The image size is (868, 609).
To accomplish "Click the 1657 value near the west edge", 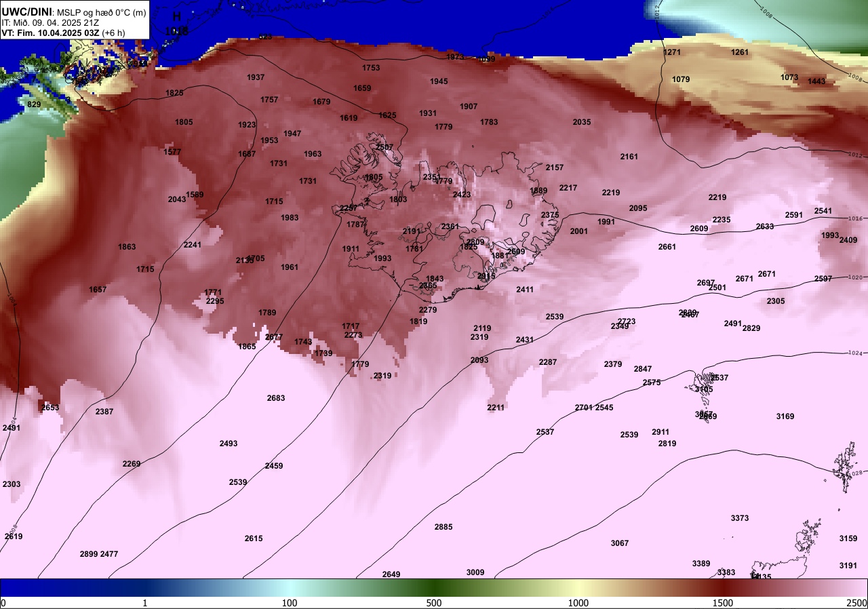I will [98, 290].
